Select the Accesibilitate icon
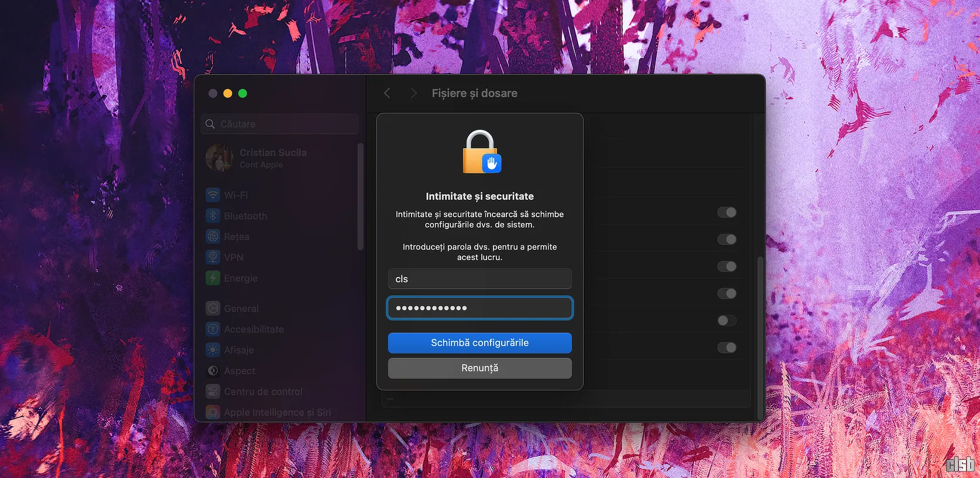 [x=213, y=329]
